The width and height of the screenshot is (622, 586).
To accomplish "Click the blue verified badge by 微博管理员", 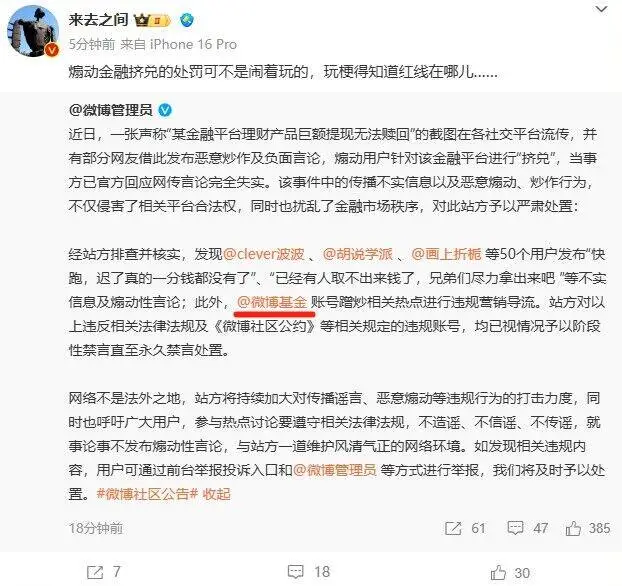I will pyautogui.click(x=165, y=110).
